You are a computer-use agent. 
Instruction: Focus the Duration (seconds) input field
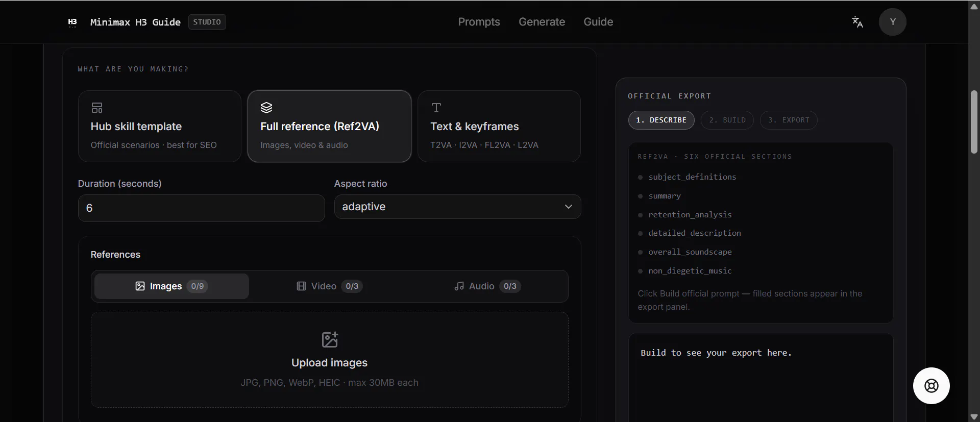[x=201, y=208]
